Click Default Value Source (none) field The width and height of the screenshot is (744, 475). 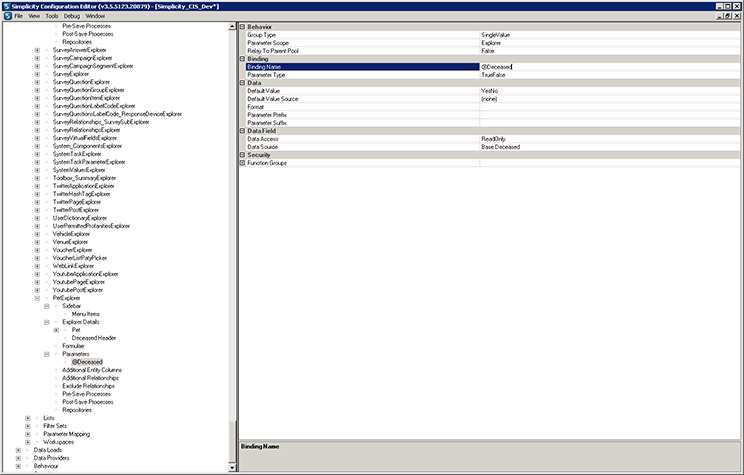(x=609, y=99)
